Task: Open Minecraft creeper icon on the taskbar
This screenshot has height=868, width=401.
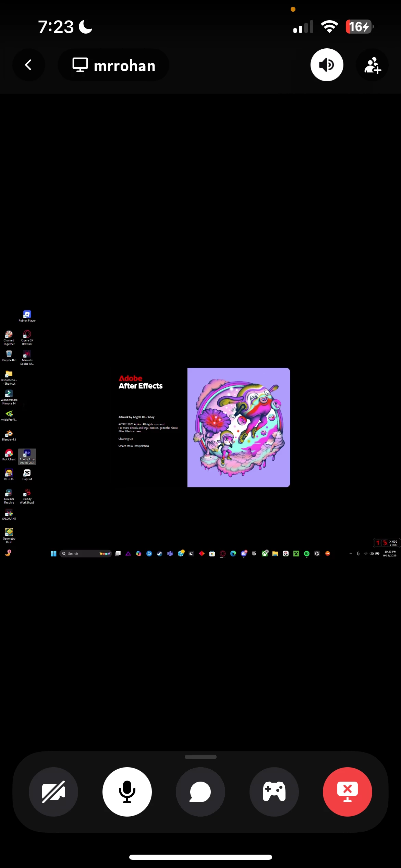Action: click(x=296, y=554)
